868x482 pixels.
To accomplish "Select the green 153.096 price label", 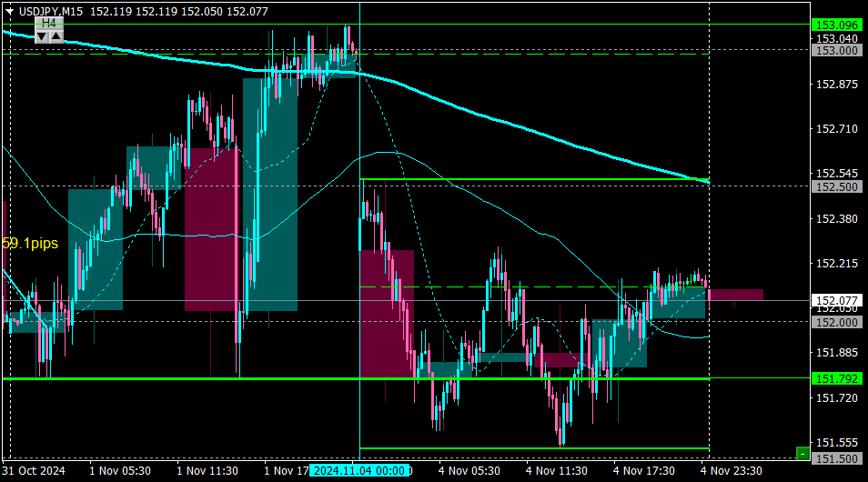I will coord(834,25).
